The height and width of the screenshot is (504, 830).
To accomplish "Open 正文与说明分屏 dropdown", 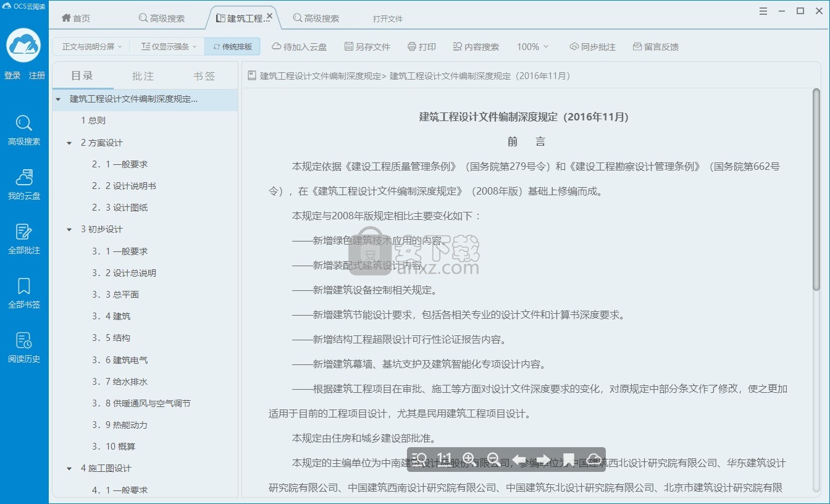I will tap(92, 46).
